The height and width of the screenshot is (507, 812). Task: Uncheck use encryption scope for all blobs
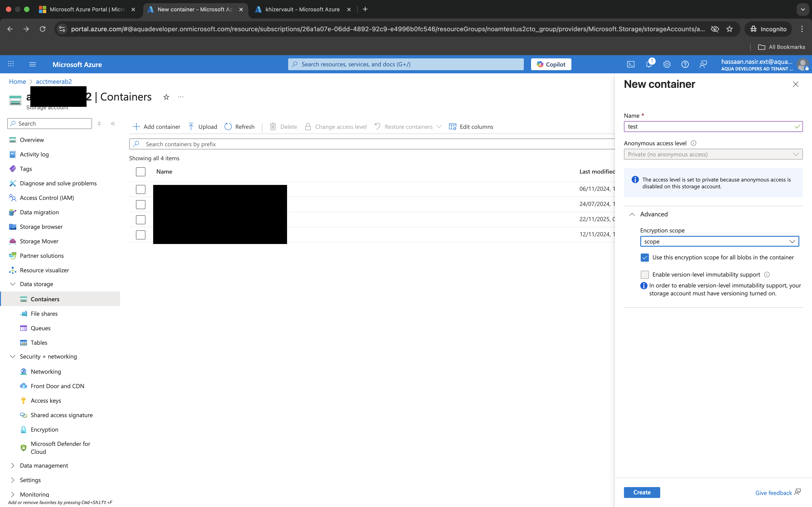[645, 258]
